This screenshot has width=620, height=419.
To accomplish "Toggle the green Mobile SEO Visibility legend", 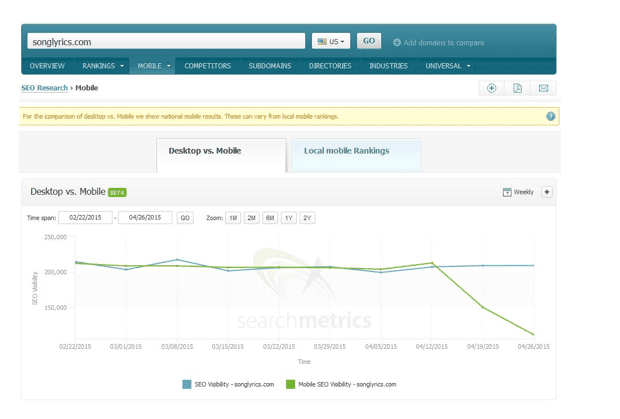I will pos(292,384).
